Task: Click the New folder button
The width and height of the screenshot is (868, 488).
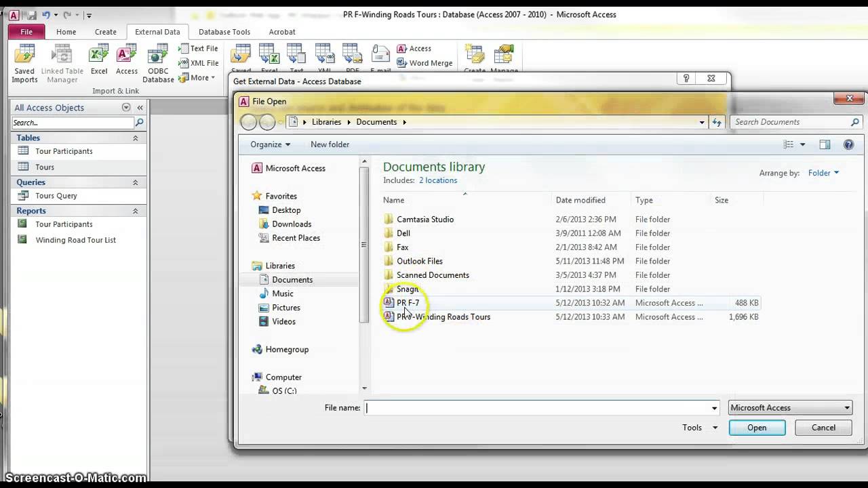Action: click(330, 144)
